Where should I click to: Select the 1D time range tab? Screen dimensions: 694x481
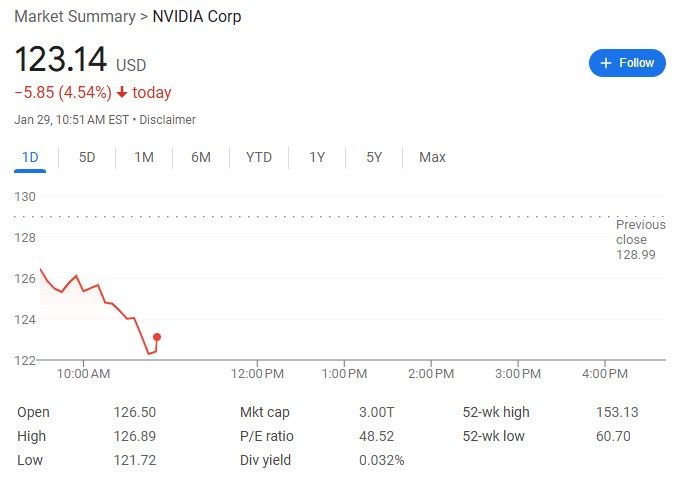pos(30,157)
